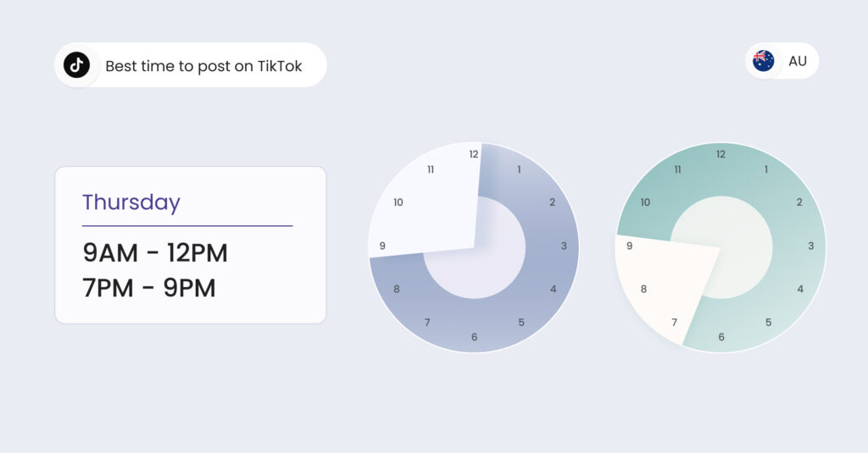This screenshot has width=868, height=453.
Task: Click number 3 on the blue clock
Action: (x=565, y=246)
